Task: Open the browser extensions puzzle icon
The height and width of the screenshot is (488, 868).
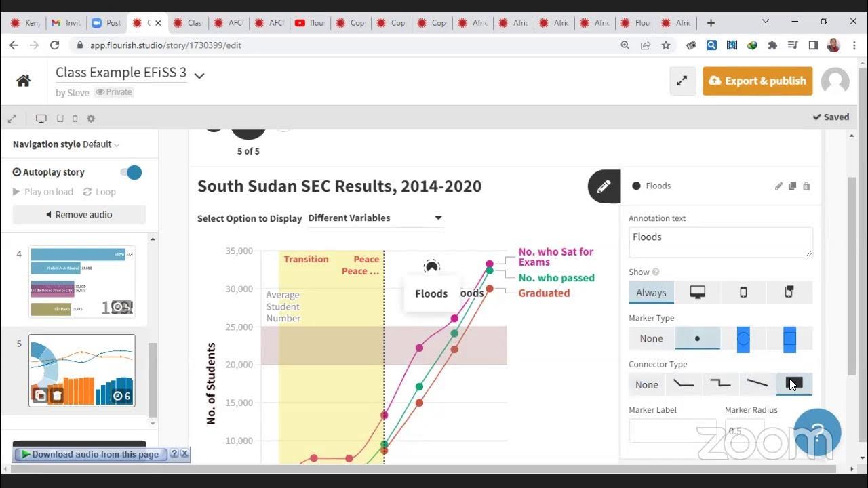Action: [x=772, y=45]
